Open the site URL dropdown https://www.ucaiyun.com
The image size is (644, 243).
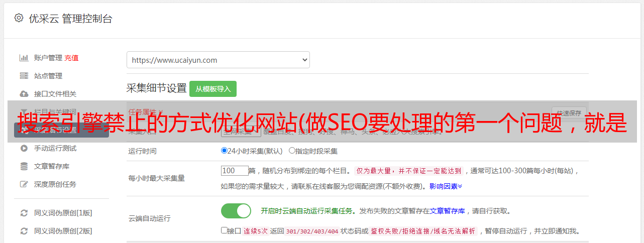click(x=218, y=60)
